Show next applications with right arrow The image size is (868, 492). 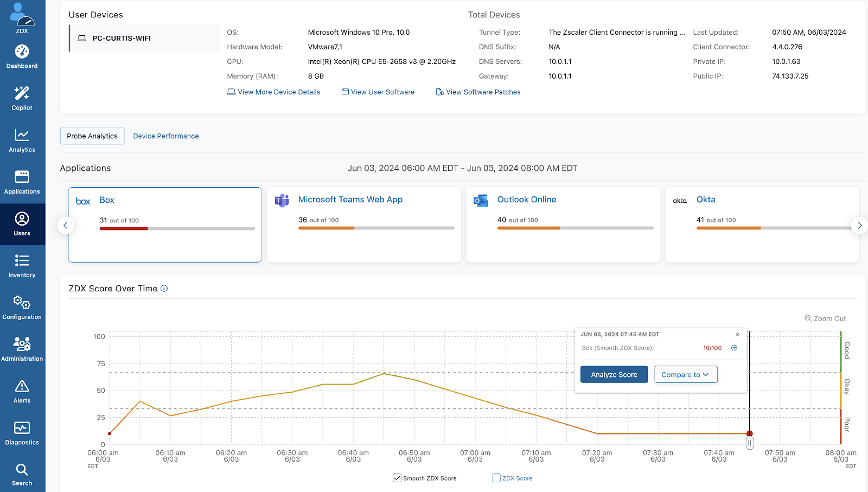(859, 225)
